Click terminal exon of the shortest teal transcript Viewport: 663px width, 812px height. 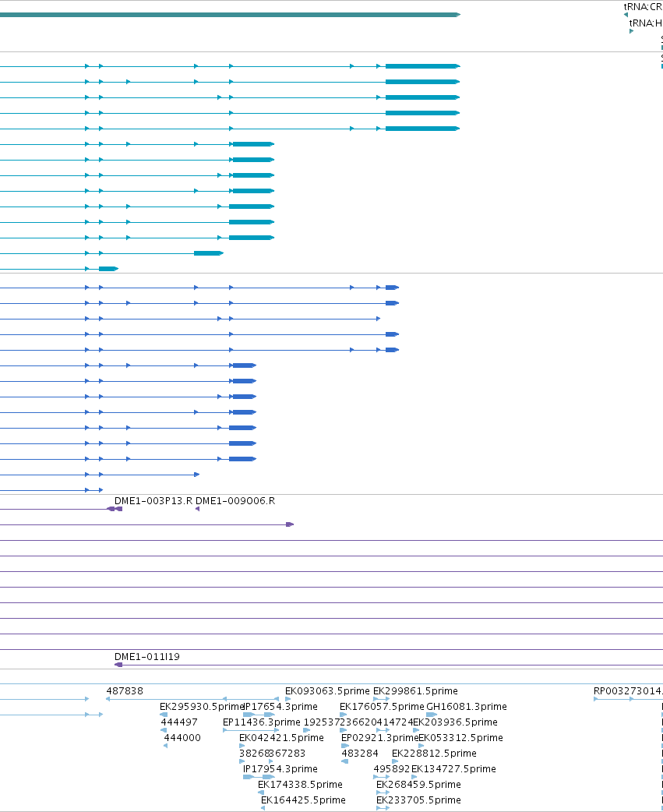[109, 269]
